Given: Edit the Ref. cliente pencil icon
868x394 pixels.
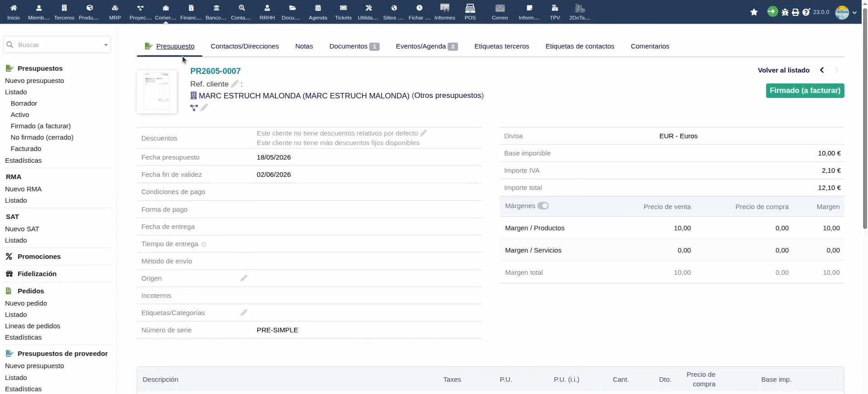Looking at the screenshot, I should click(235, 84).
